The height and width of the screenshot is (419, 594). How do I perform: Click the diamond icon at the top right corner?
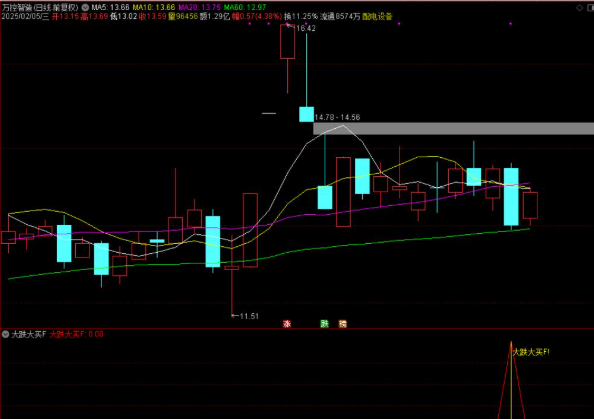[x=579, y=8]
